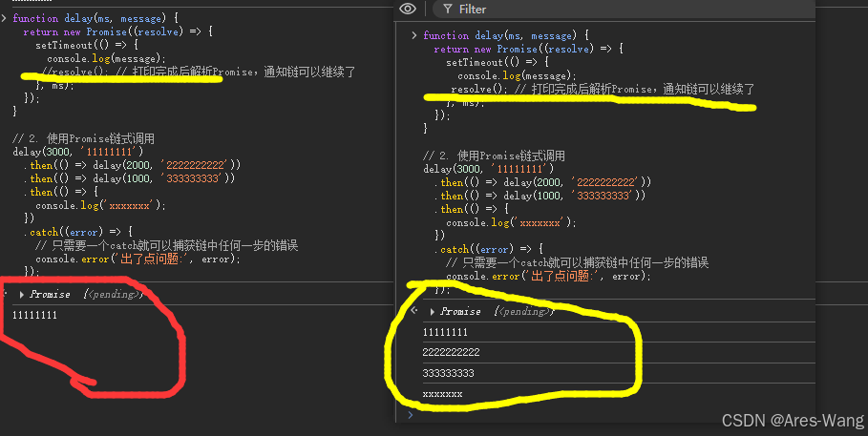Click "console.log('xxxxxxx');" line in left console
868x436 pixels.
coord(101,205)
